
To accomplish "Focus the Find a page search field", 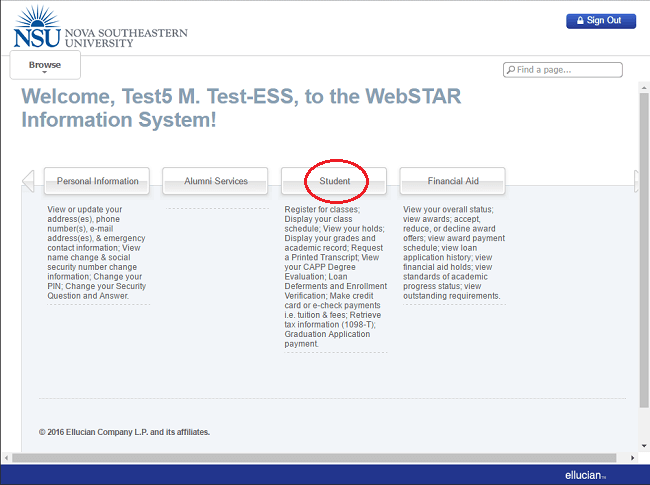I will (563, 70).
